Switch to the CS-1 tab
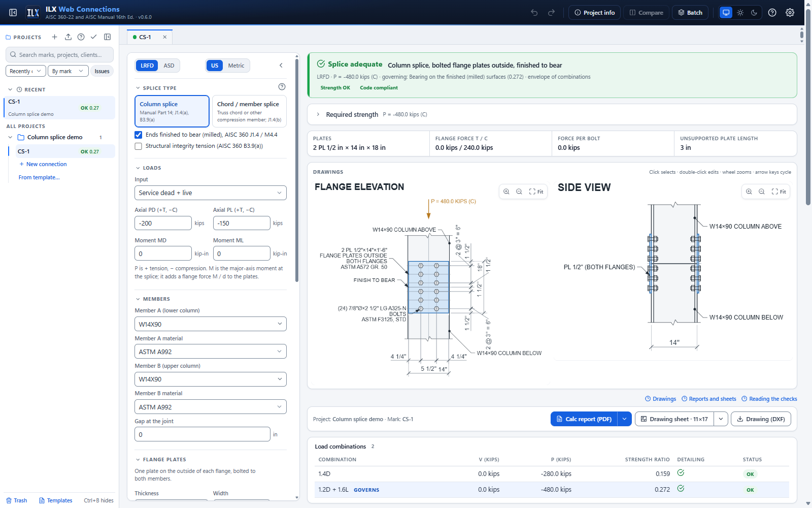Screen dimensions: 812x508 pos(145,37)
